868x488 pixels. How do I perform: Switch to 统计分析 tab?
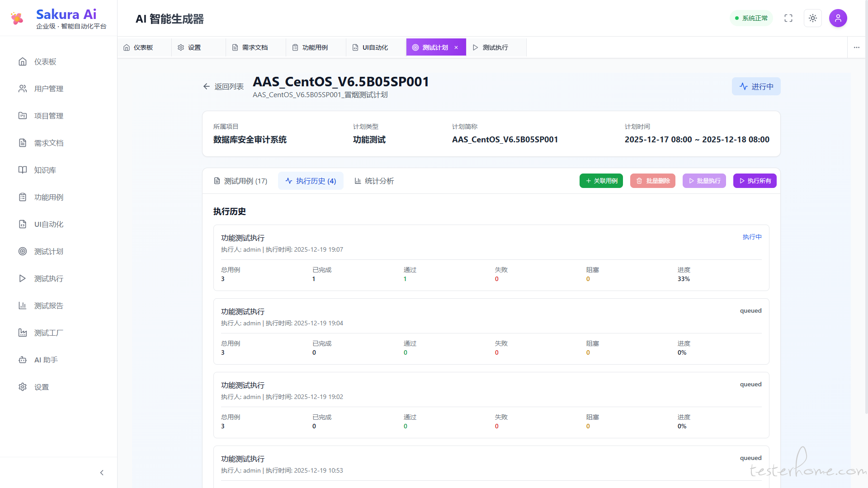[374, 181]
